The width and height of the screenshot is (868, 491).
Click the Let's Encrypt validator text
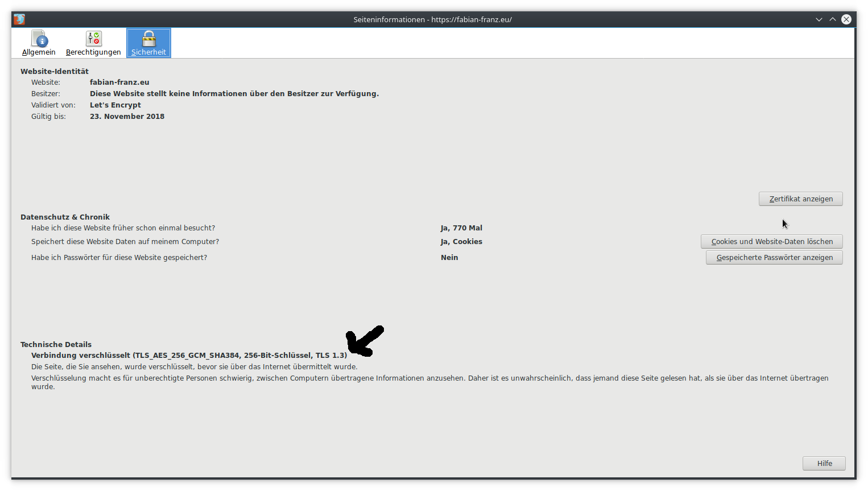(x=115, y=105)
